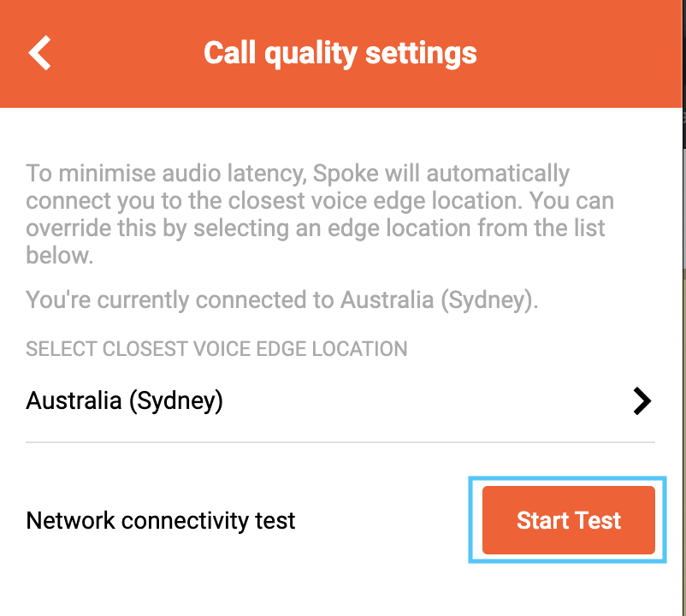Click the divider line under Australia (Sydney)
This screenshot has width=686, height=616.
pyautogui.click(x=340, y=442)
